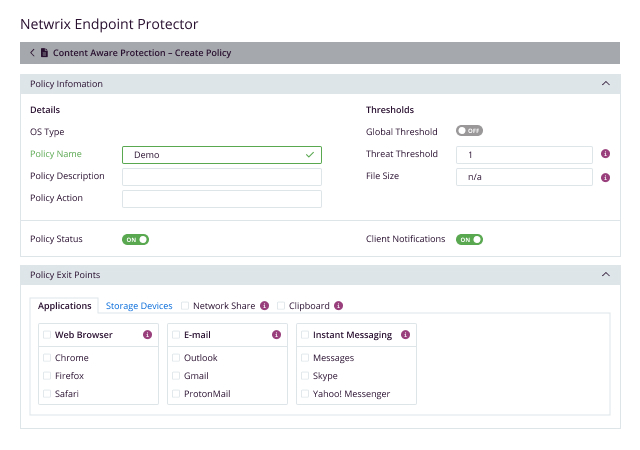The width and height of the screenshot is (640, 450).
Task: Collapse the Policy Exit Points section
Action: point(605,274)
